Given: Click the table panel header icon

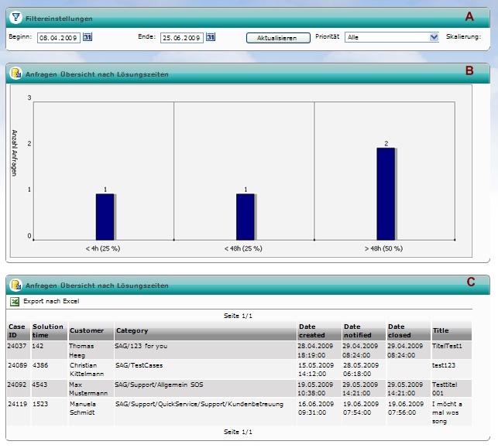Looking at the screenshot, I should point(15,285).
